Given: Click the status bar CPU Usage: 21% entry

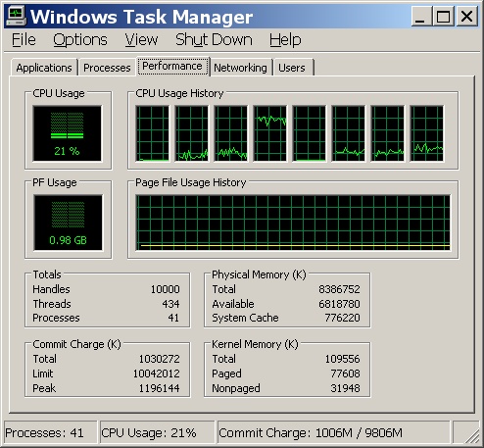Looking at the screenshot, I should coord(157,433).
